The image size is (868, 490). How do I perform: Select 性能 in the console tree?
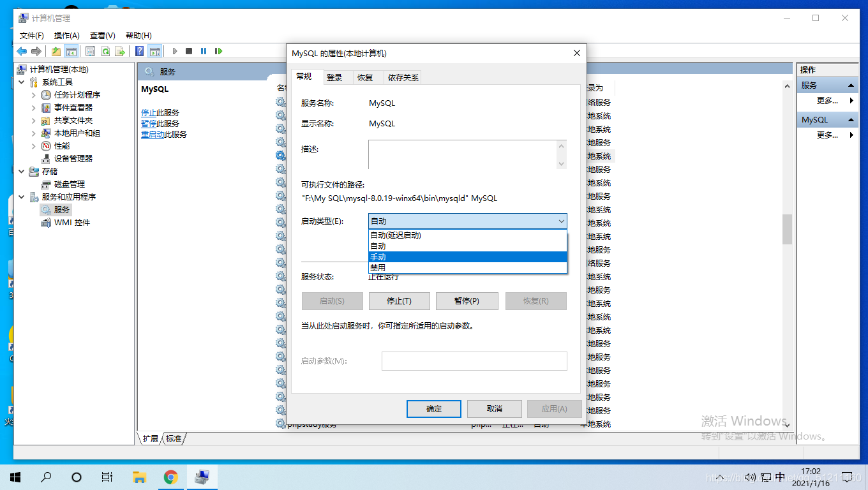click(62, 145)
